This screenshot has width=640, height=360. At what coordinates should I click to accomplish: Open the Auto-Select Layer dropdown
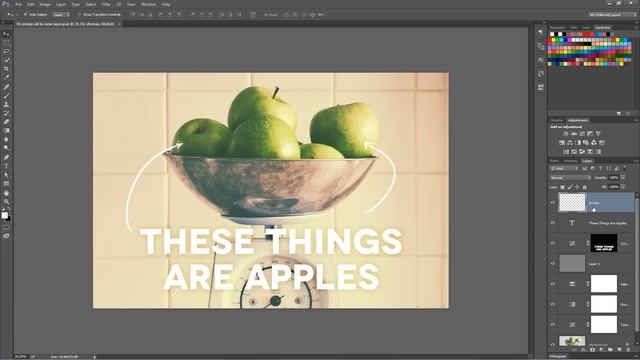[x=61, y=15]
